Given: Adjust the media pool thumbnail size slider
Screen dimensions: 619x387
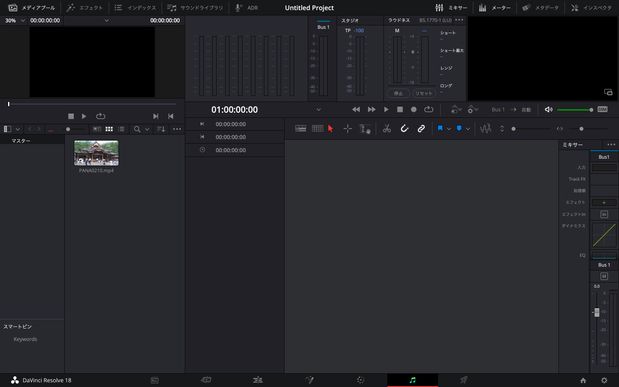Looking at the screenshot, I should 68,129.
